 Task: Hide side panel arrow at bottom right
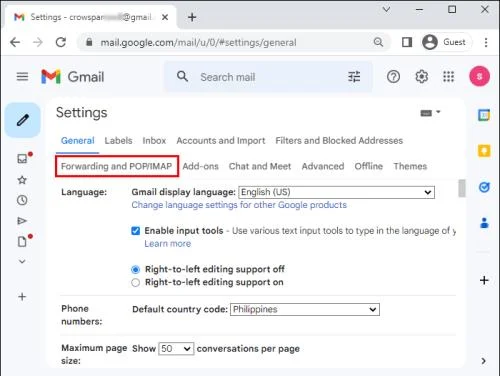(x=484, y=361)
